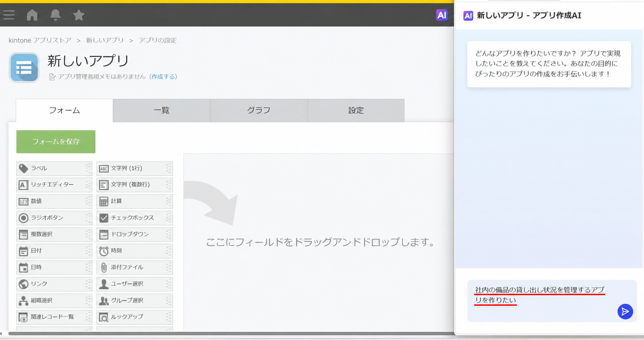Select the 日付 field
This screenshot has height=340, width=644.
click(54, 251)
